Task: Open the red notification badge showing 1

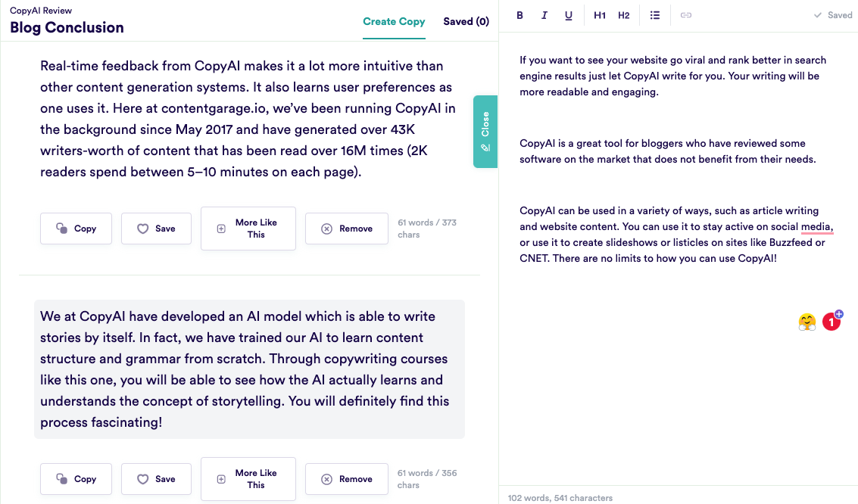Action: click(x=831, y=322)
